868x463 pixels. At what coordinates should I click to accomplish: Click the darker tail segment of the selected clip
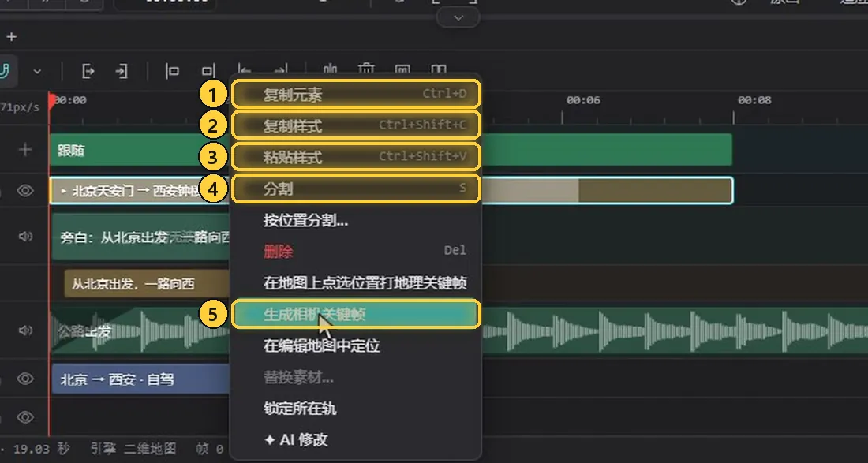click(x=655, y=191)
